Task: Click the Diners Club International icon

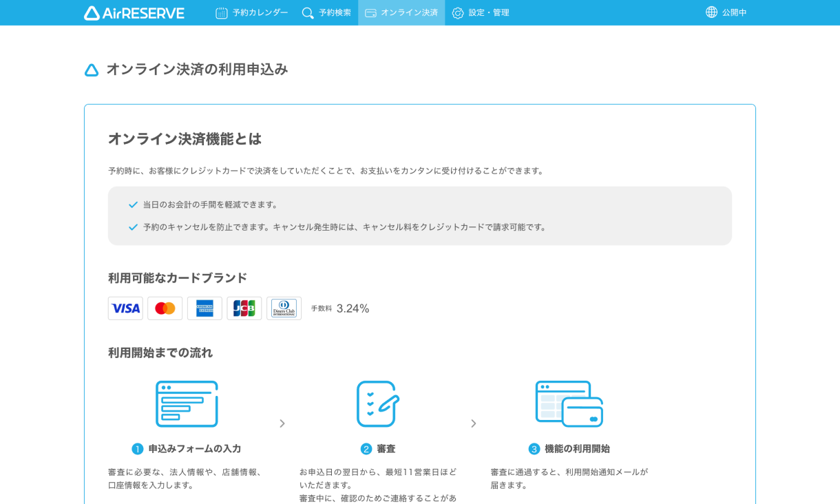Action: (284, 308)
